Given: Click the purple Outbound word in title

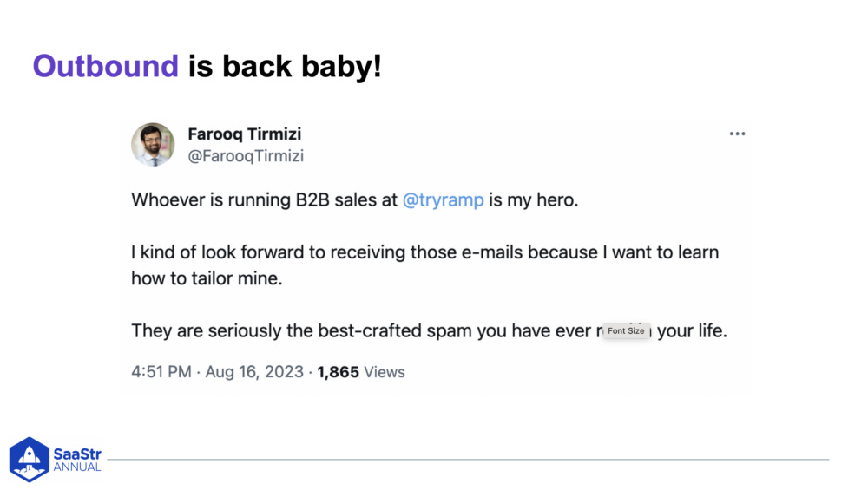Looking at the screenshot, I should tap(105, 66).
